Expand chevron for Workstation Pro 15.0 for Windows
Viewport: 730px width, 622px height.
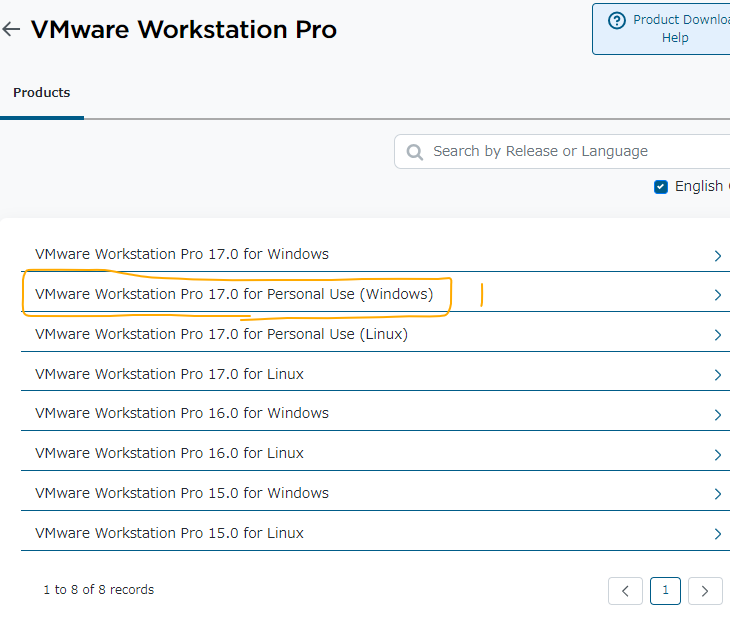717,494
